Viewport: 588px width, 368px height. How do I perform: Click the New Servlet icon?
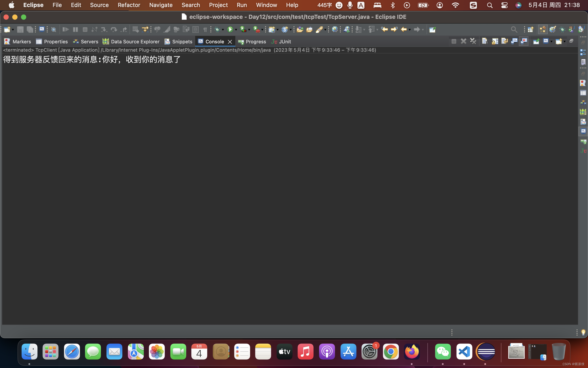[x=285, y=29]
